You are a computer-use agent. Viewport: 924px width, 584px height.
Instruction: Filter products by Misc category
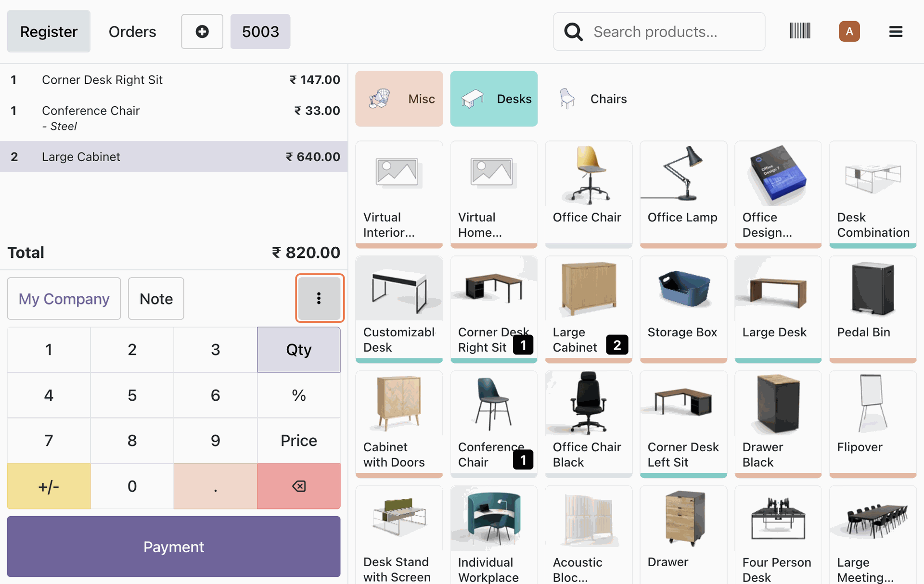coord(399,99)
